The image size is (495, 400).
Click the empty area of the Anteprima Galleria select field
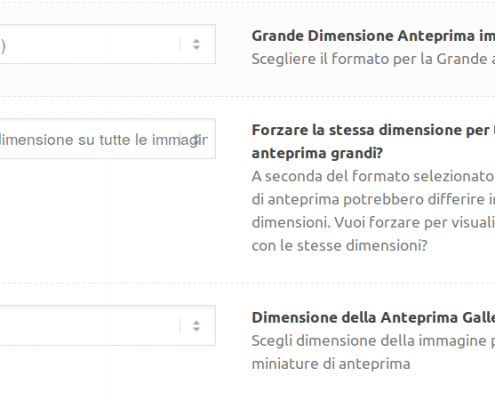(88, 325)
